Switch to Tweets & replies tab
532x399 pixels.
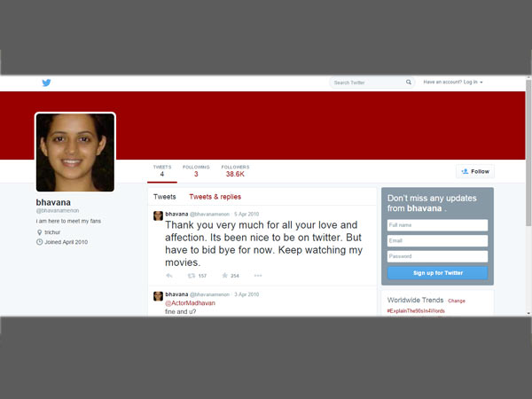[215, 197]
